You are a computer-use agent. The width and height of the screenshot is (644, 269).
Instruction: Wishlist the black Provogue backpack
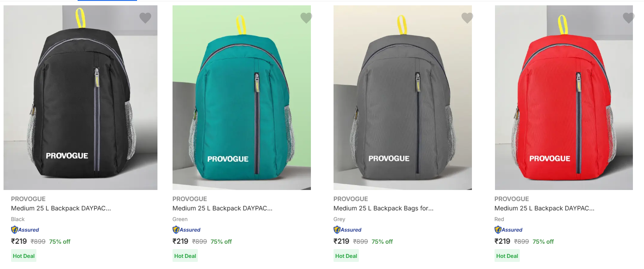coord(145,18)
